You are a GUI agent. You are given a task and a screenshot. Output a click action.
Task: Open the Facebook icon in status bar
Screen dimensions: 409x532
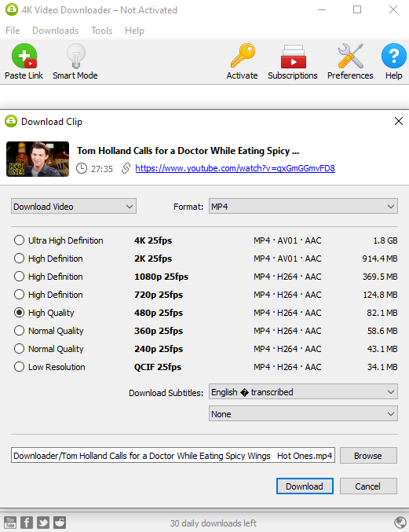tap(27, 523)
